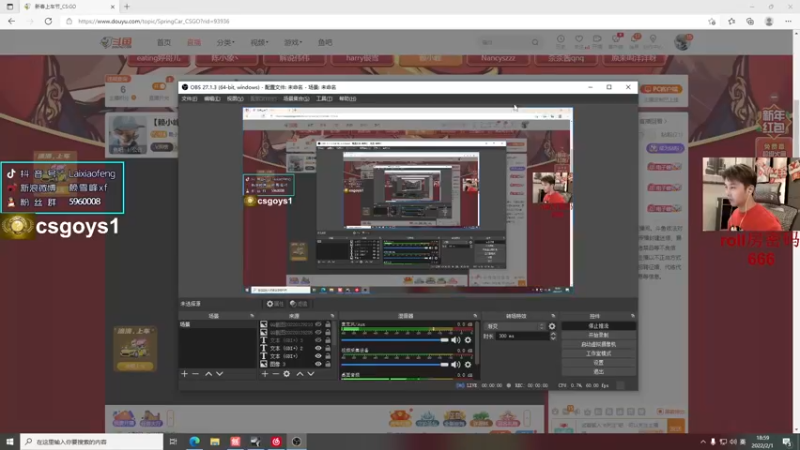Mute the first mixer channel speaker icon
Viewport: 800px width, 450px height.
[x=456, y=340]
